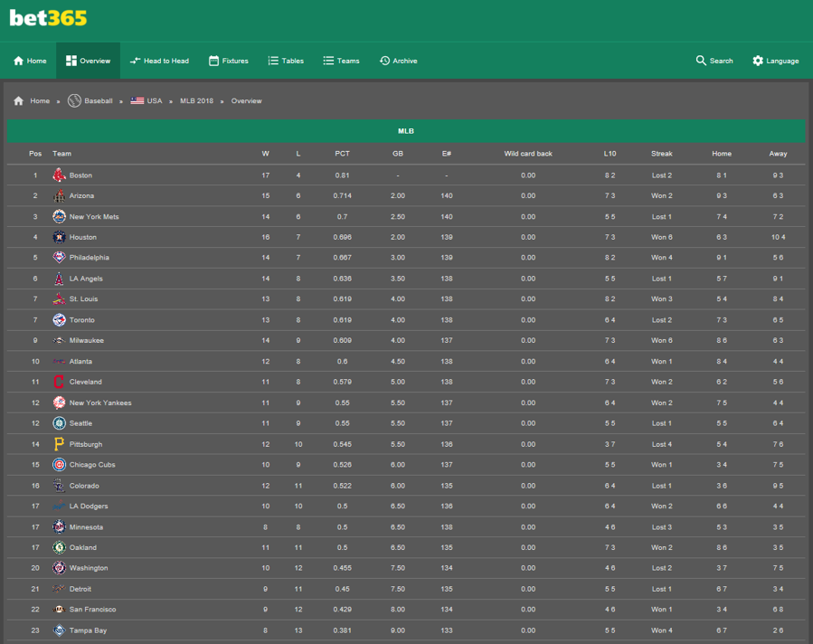Click the Cleveland team logo
The width and height of the screenshot is (813, 644).
click(59, 383)
